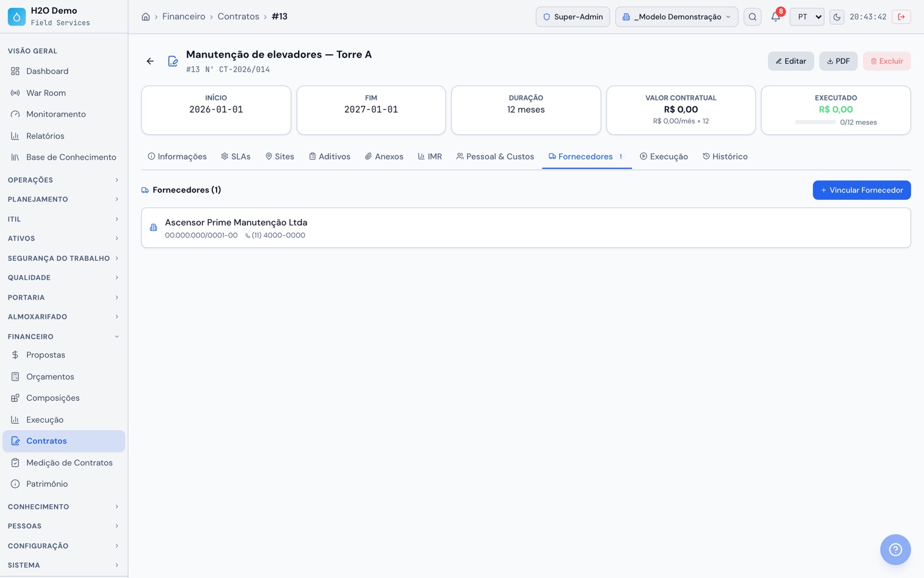Open Propostas under Financeiro
Image resolution: width=924 pixels, height=578 pixels.
(x=64, y=355)
